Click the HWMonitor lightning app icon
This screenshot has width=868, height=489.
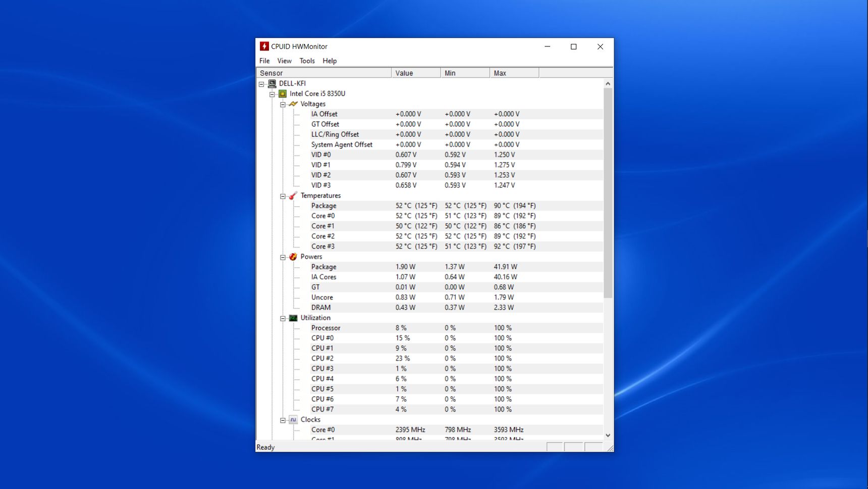click(x=264, y=46)
